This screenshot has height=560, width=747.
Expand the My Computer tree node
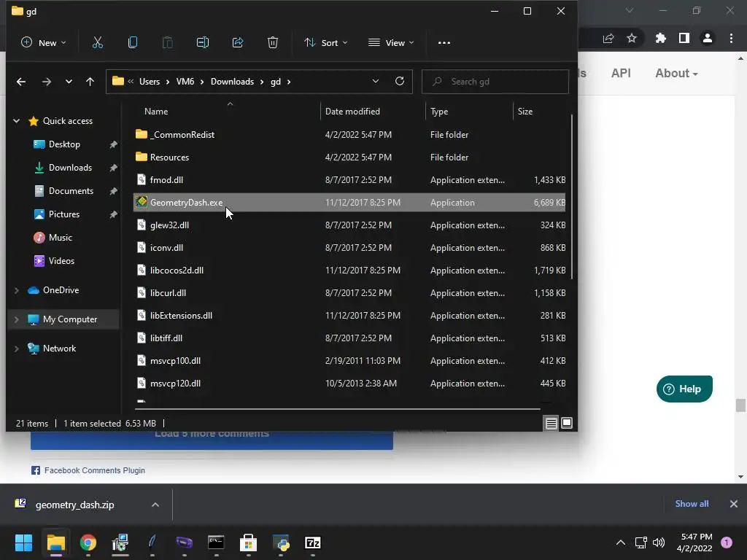coord(17,319)
